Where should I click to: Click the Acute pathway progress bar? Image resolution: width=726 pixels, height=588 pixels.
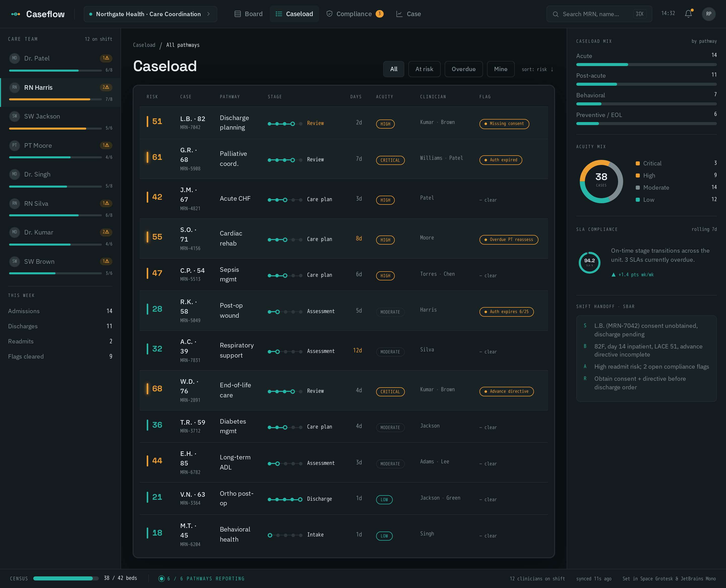click(x=646, y=65)
